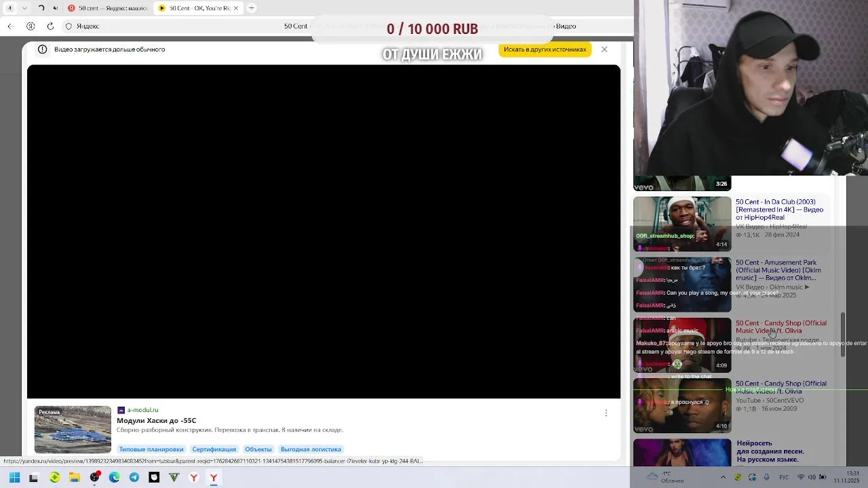Expand the tab list chevron
This screenshot has height=488, width=868.
point(25,8)
